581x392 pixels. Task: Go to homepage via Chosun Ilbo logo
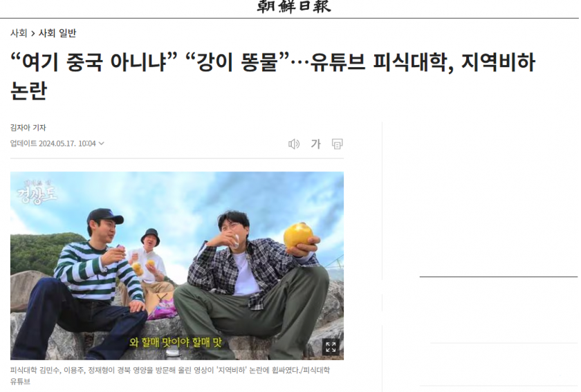pyautogui.click(x=293, y=7)
